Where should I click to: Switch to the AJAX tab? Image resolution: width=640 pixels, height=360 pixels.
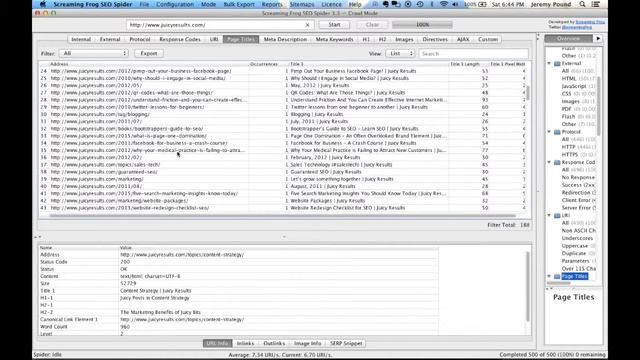(x=463, y=40)
